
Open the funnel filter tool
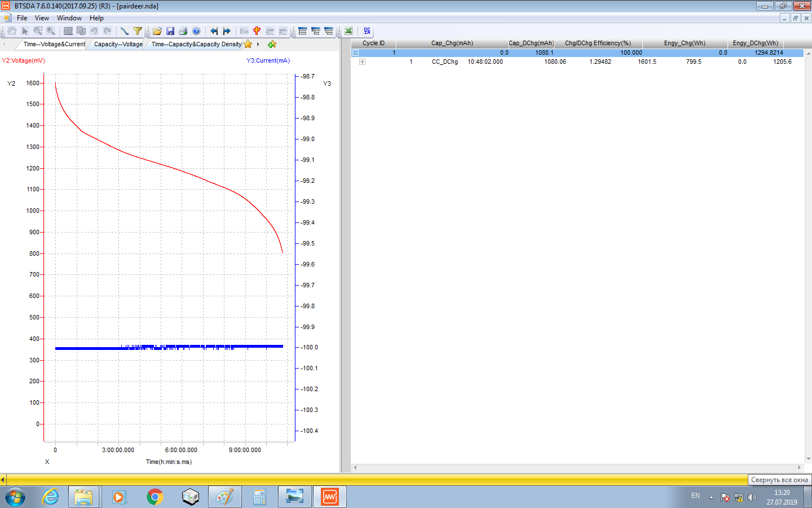click(138, 31)
